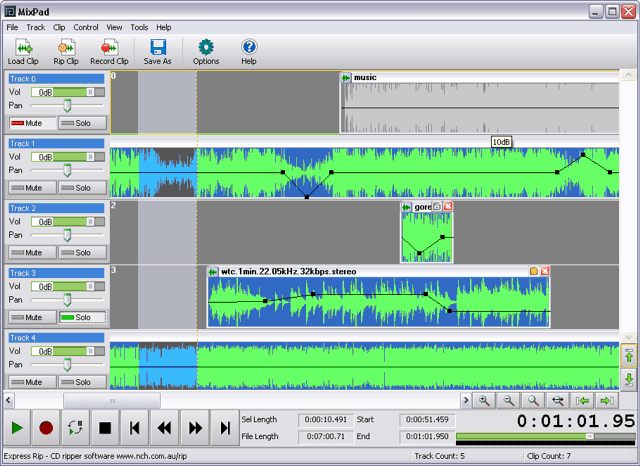Screen dimensions: 640x466
Task: Click the horizontal zoom-fit arrows icon
Action: coord(558,401)
